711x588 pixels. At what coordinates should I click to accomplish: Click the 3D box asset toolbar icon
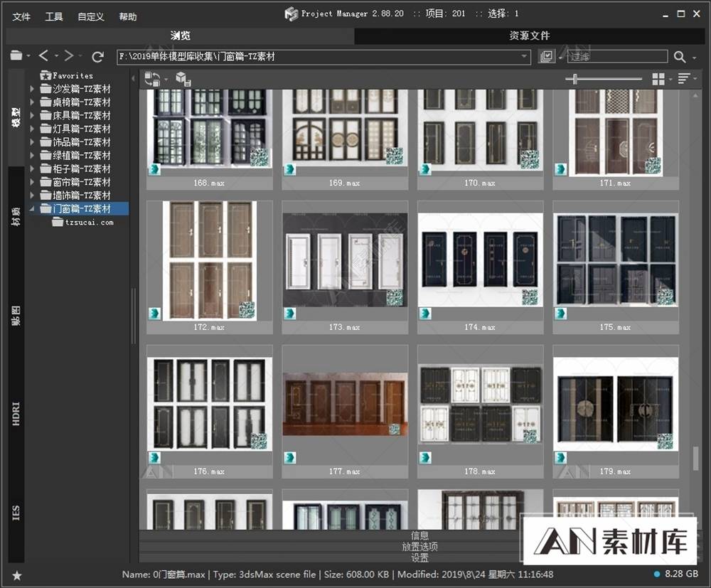(x=183, y=79)
